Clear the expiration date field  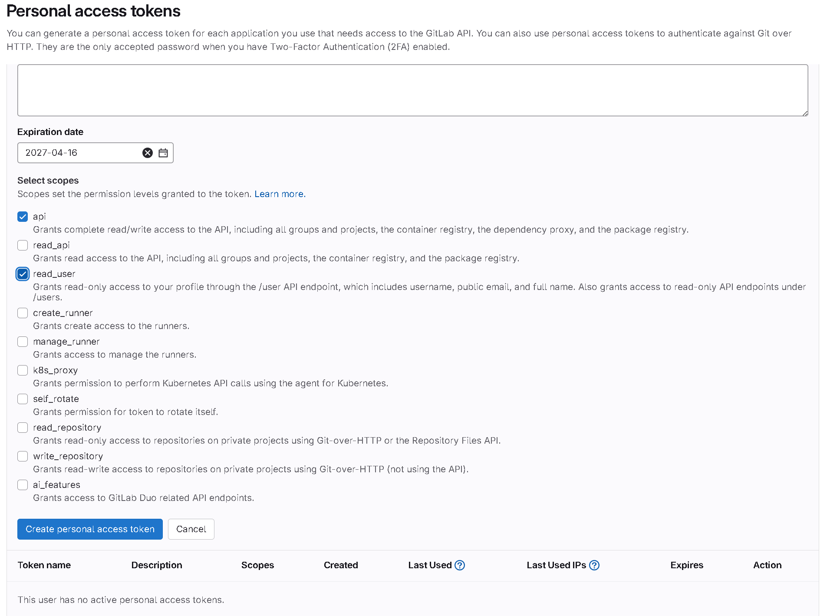148,153
